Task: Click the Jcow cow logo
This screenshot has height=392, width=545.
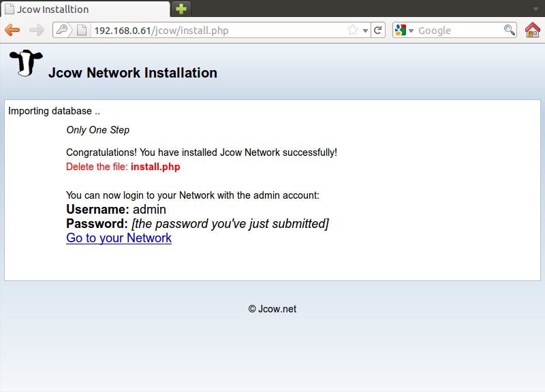Action: click(x=26, y=63)
